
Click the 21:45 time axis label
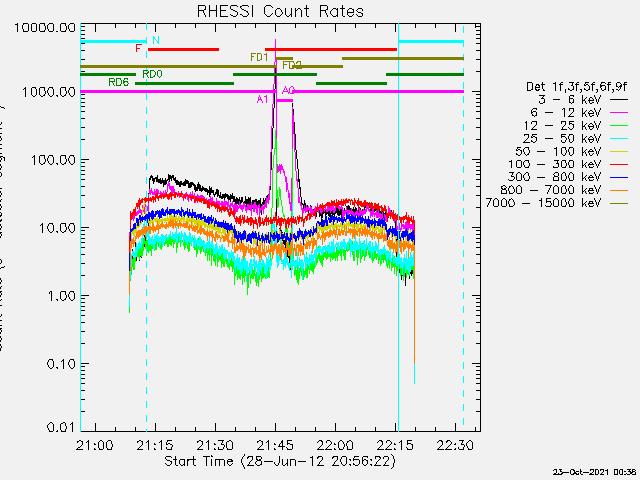click(x=275, y=445)
